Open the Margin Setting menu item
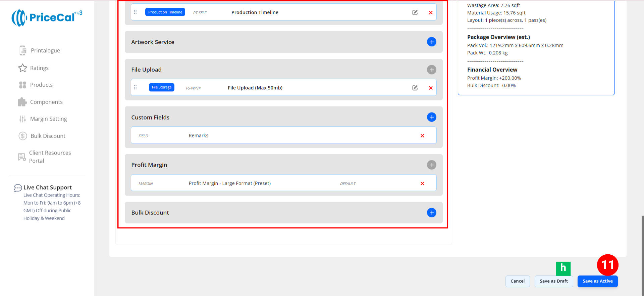Viewport: 644px width, 296px height. pyautogui.click(x=48, y=119)
